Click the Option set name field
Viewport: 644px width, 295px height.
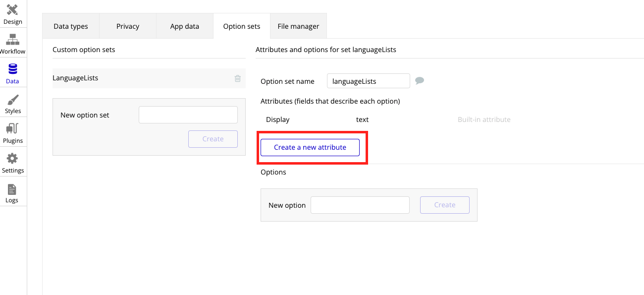(368, 81)
